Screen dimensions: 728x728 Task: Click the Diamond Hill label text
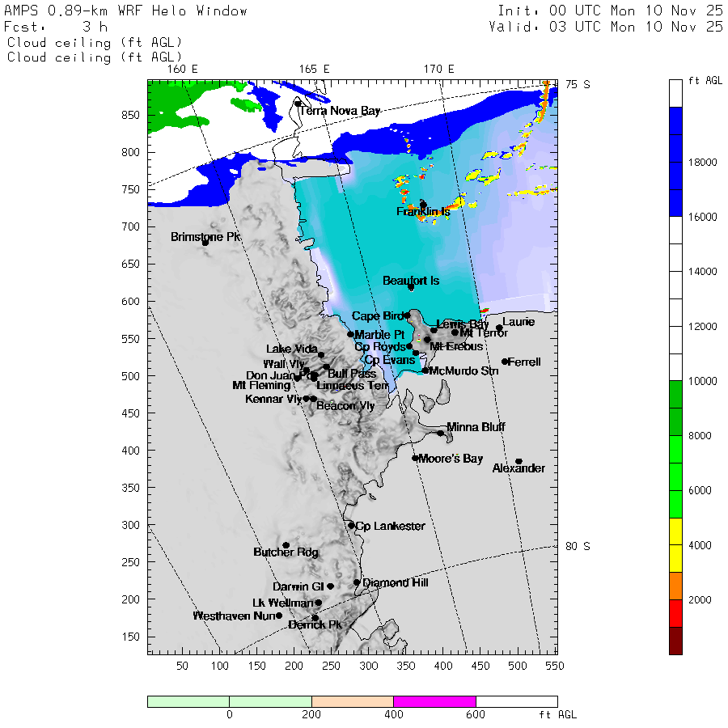(395, 582)
